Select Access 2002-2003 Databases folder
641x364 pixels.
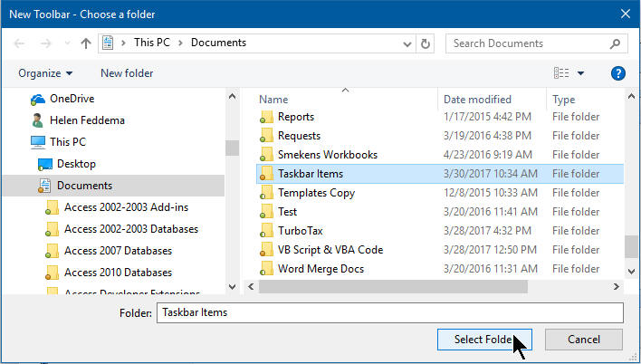131,228
